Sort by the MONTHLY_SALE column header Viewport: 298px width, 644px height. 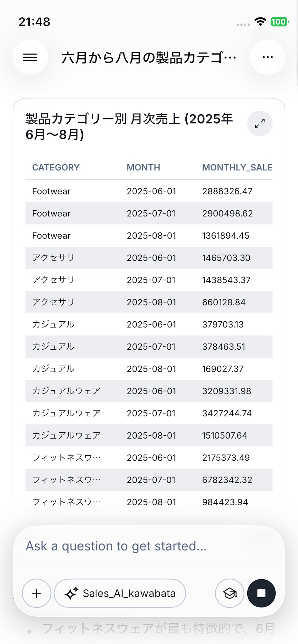pos(237,167)
